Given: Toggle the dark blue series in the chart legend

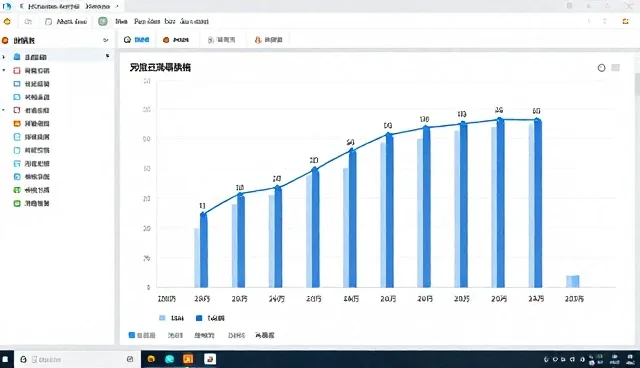Looking at the screenshot, I should 210,318.
